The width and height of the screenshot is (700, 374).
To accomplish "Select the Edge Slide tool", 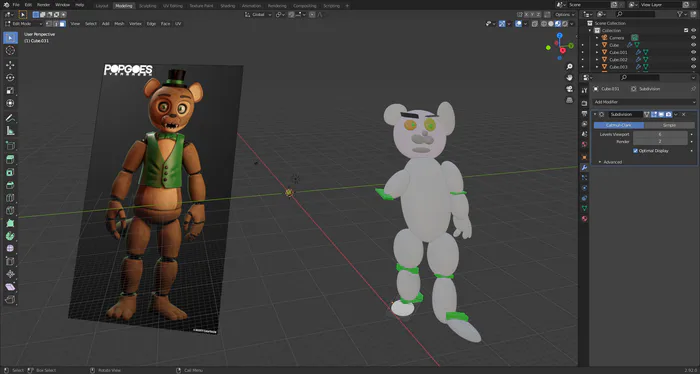I will [x=10, y=262].
